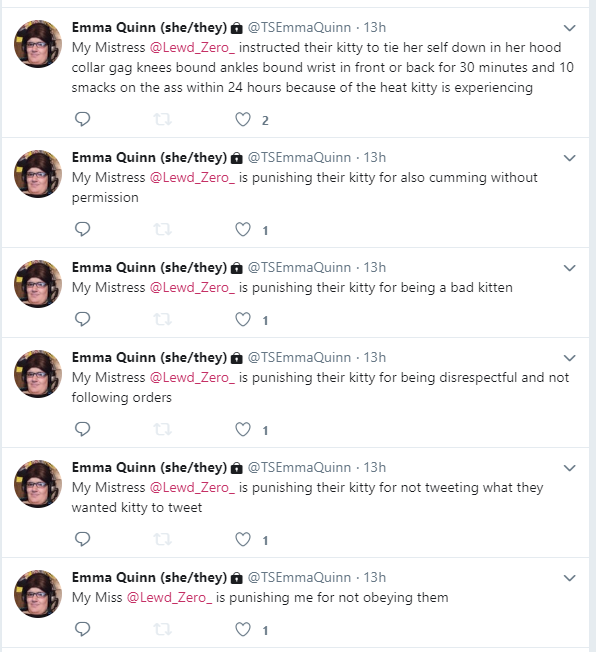Open the 13h timestamp of the 'bad kitten' tweet

(375, 267)
